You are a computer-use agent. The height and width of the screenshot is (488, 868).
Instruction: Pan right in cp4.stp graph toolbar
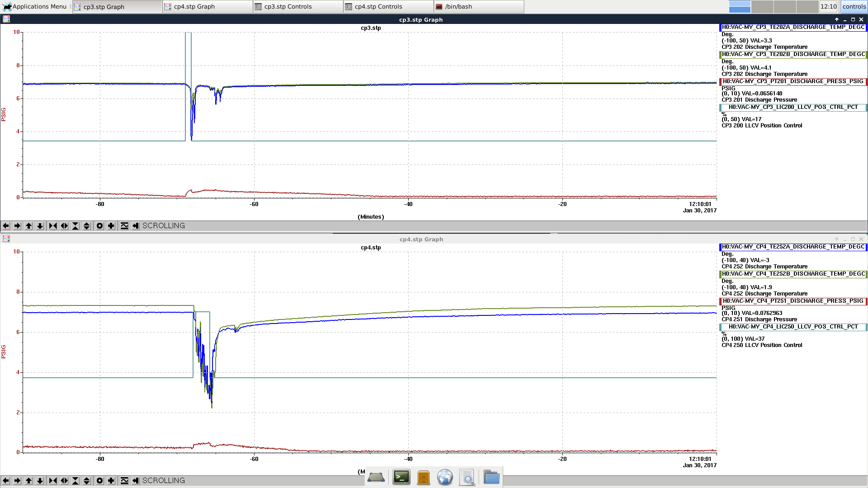(17, 481)
